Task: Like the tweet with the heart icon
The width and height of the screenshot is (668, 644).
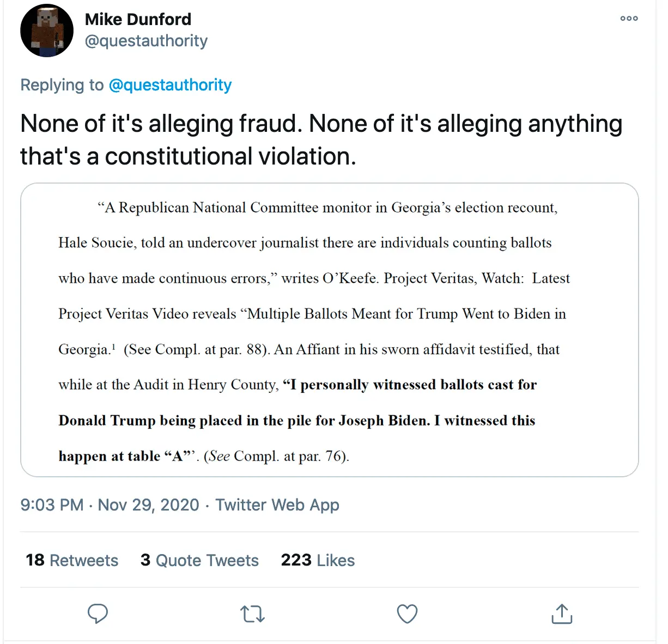Action: click(407, 614)
